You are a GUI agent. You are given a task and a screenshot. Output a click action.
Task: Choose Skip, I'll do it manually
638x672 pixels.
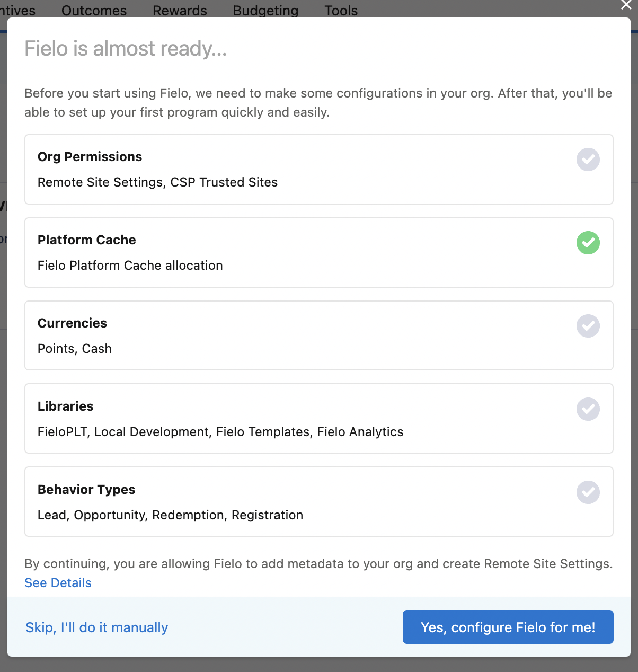97,627
